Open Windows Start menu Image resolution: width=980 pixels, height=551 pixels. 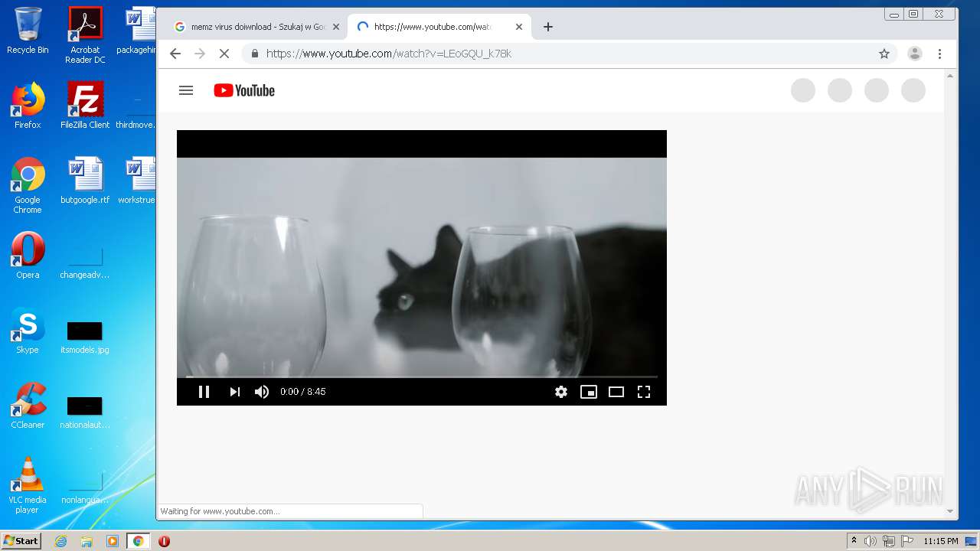coord(21,541)
